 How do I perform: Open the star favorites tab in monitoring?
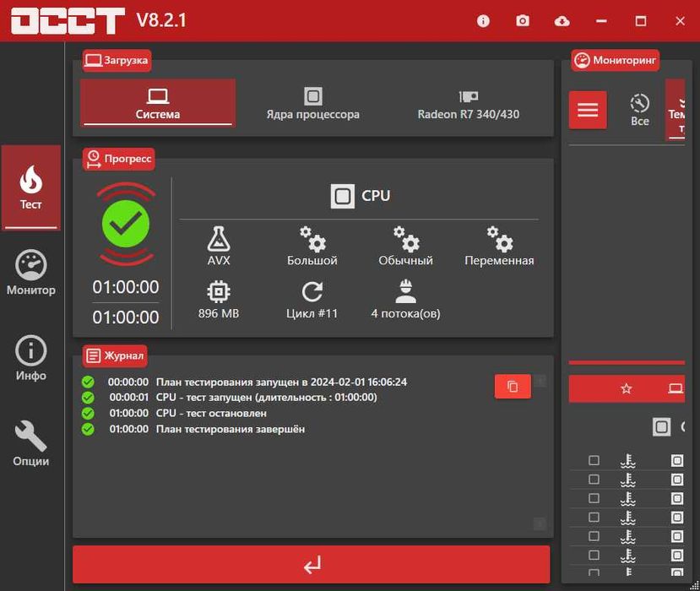coord(627,388)
